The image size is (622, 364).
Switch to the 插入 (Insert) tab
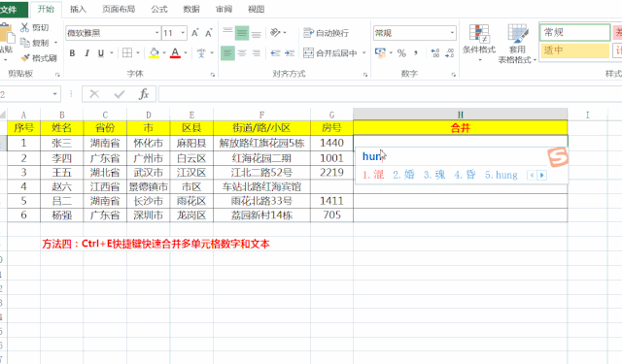point(78,9)
